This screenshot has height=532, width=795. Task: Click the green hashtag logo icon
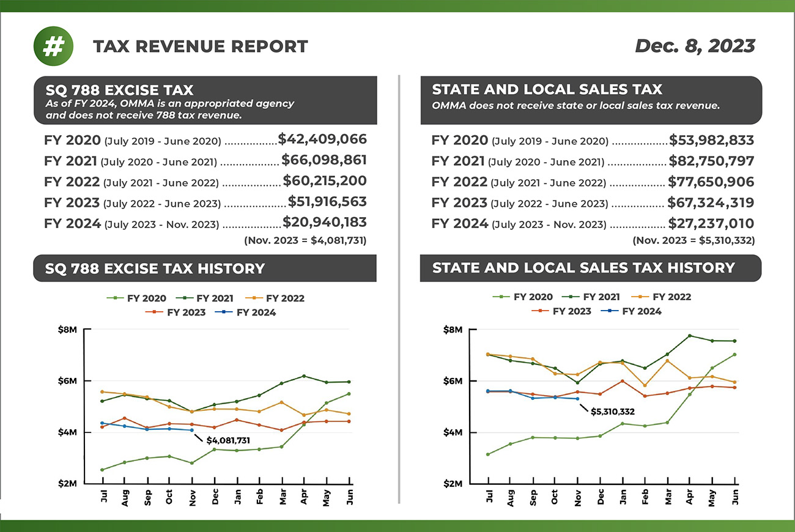(x=53, y=46)
